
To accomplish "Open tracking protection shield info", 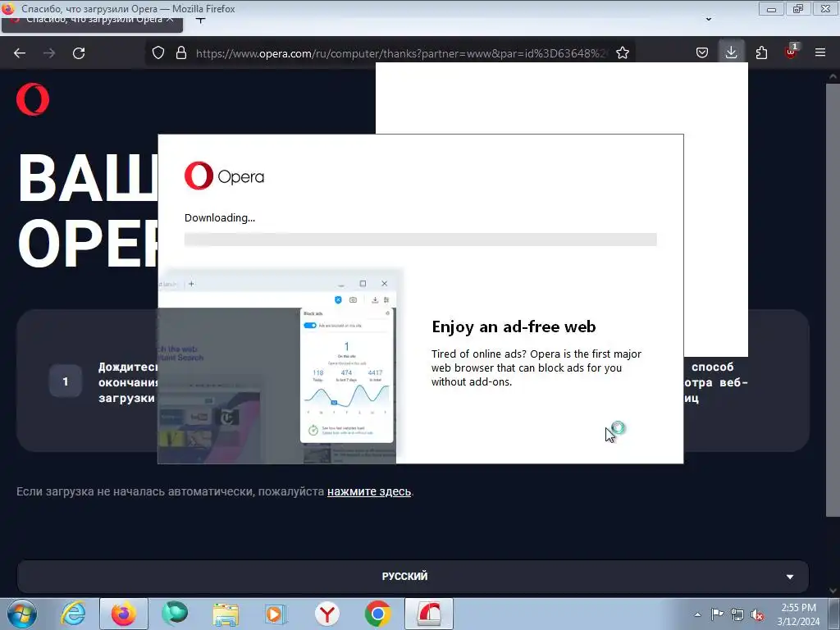I will [x=158, y=53].
